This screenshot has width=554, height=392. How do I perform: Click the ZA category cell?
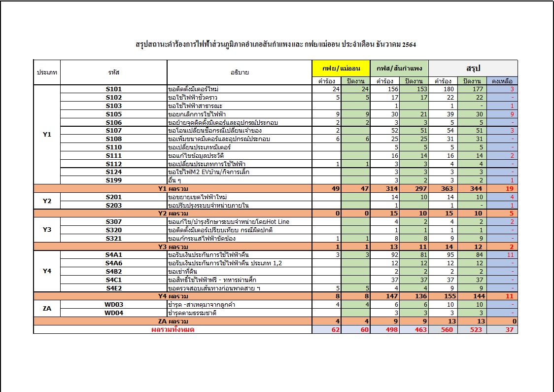(47, 309)
